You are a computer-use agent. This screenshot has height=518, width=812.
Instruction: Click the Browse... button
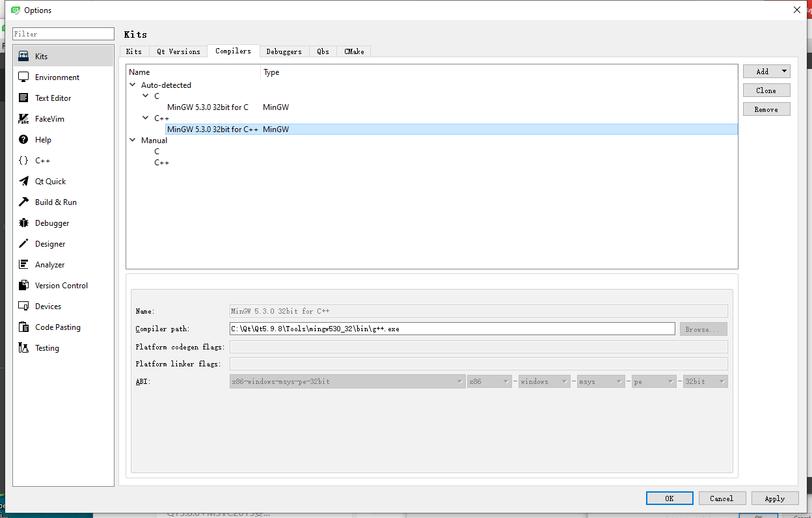click(x=703, y=329)
